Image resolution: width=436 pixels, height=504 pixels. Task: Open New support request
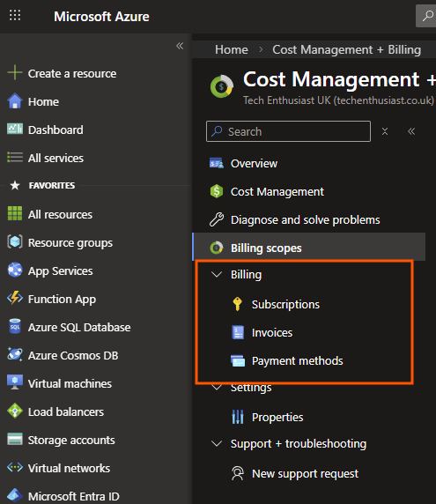pyautogui.click(x=305, y=474)
